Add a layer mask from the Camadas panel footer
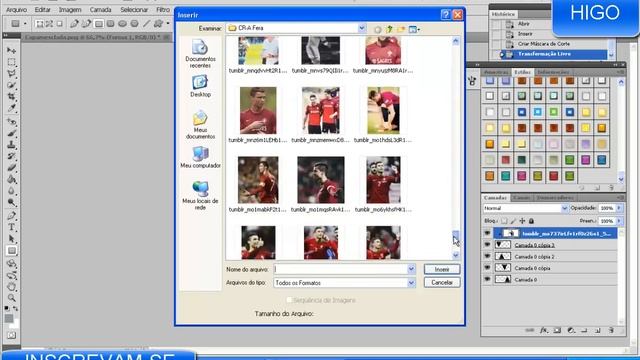Screen dimensions: 640x360 [x=557, y=330]
